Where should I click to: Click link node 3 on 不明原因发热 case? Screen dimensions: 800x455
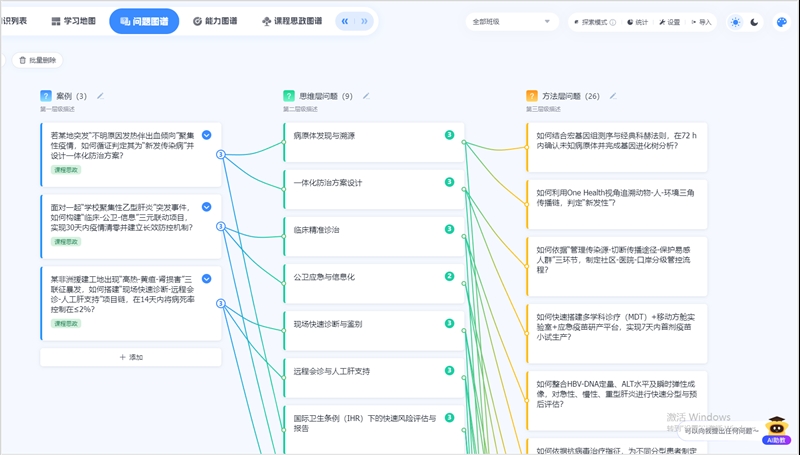221,155
